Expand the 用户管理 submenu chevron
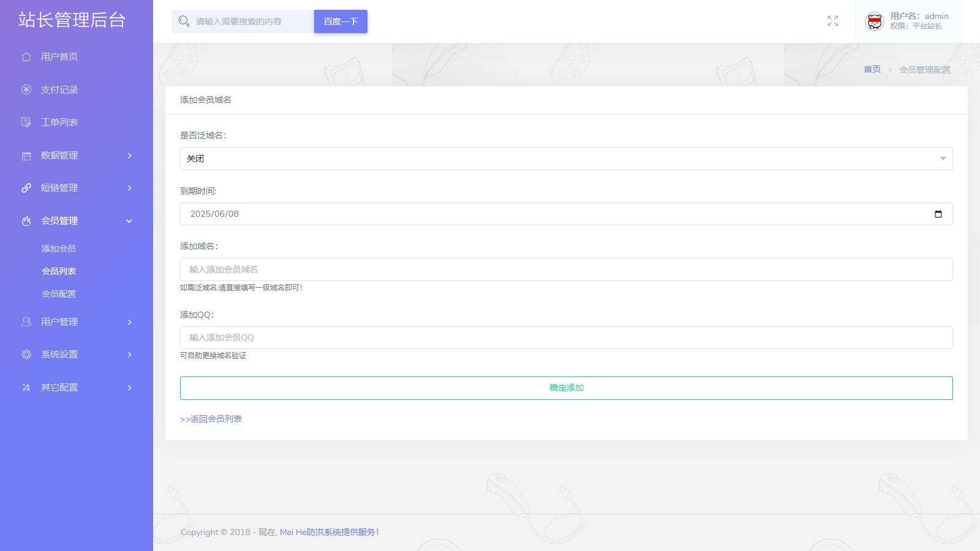 coord(129,322)
